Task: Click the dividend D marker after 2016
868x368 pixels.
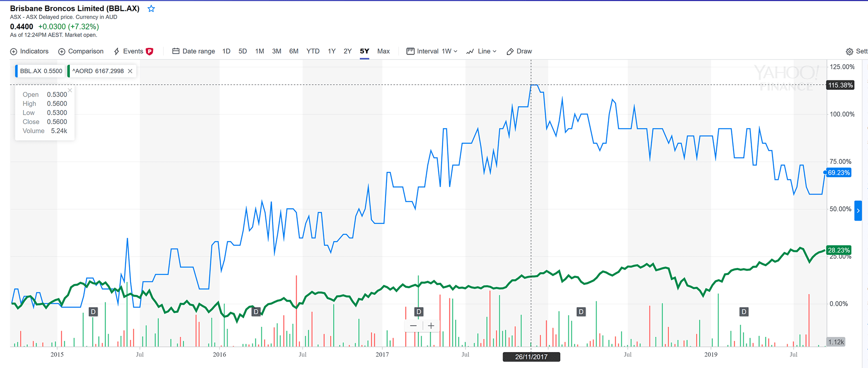Action: [256, 312]
